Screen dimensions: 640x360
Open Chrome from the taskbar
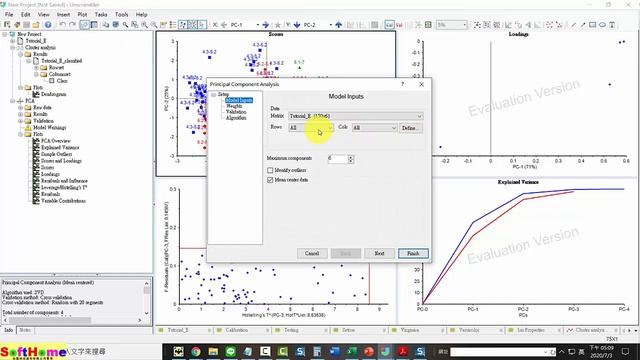[196, 351]
